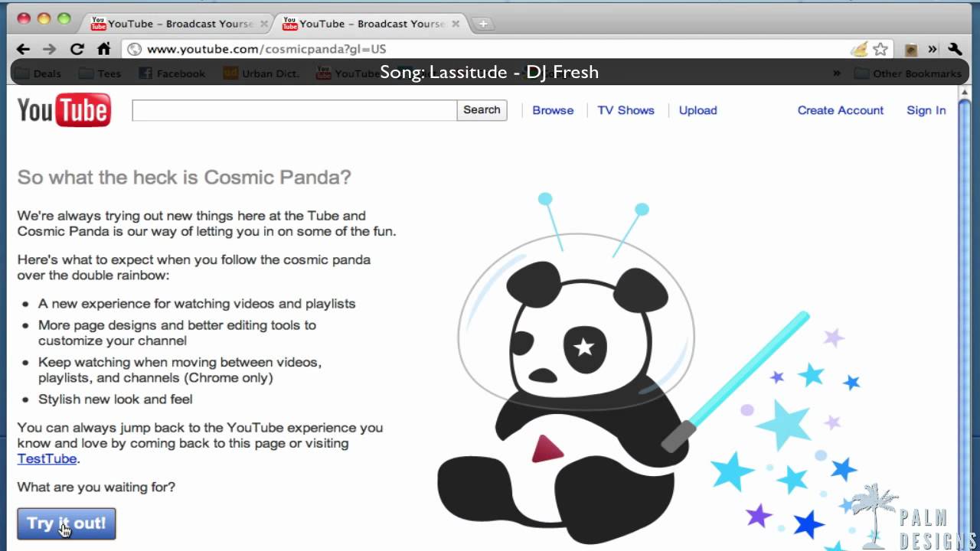This screenshot has height=551, width=980.
Task: Click the page's vertical scrollbar
Action: pos(965,318)
